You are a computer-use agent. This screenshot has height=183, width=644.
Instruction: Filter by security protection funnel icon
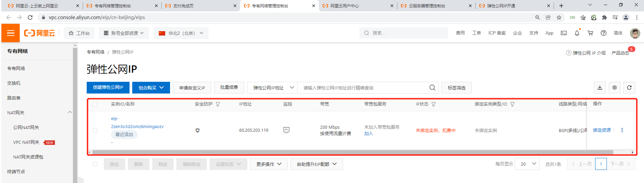click(x=218, y=104)
